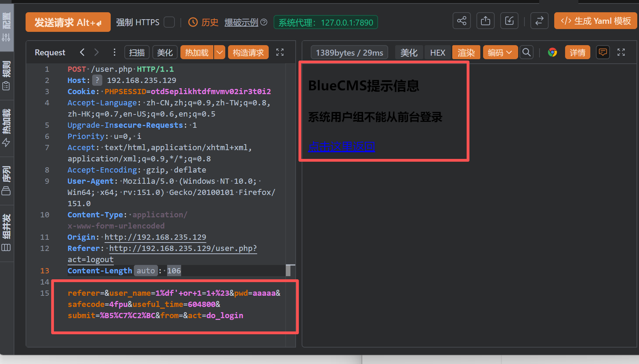Click the Accept-Language header name

point(102,103)
